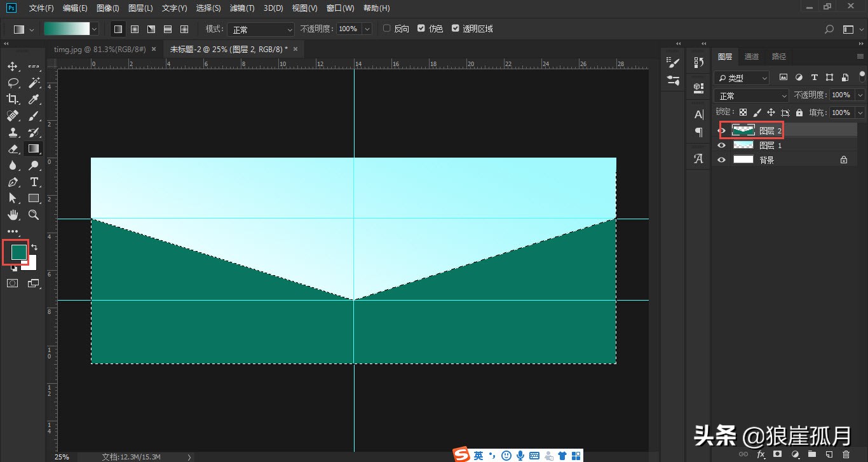Viewport: 868px width, 462px height.
Task: Open the layer blend mode dropdown
Action: click(x=751, y=95)
